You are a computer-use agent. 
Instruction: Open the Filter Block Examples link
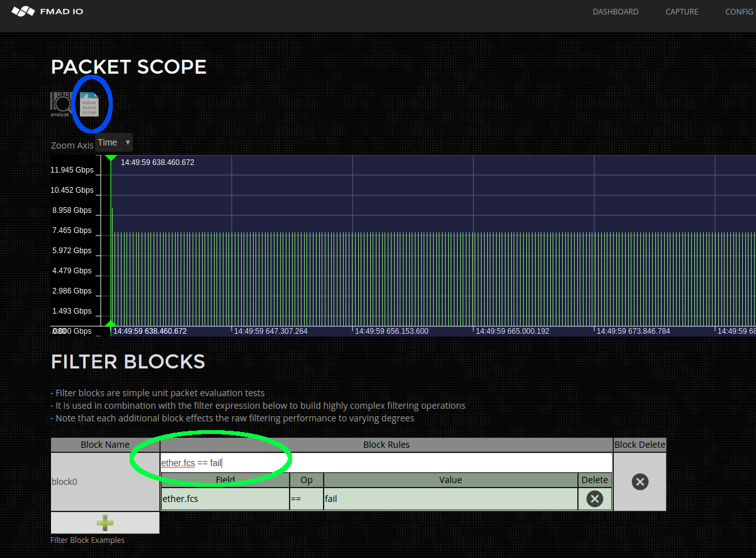point(87,540)
